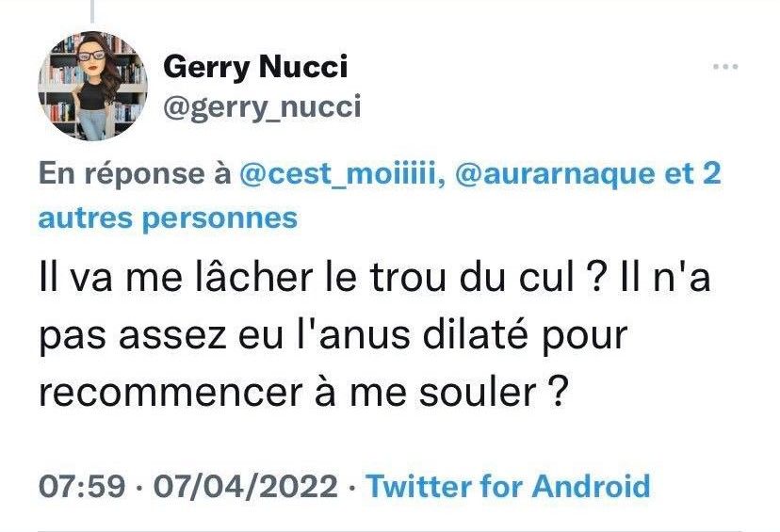The height and width of the screenshot is (532, 780).
Task: Click "autres personnes" in the reply line
Action: 168,218
